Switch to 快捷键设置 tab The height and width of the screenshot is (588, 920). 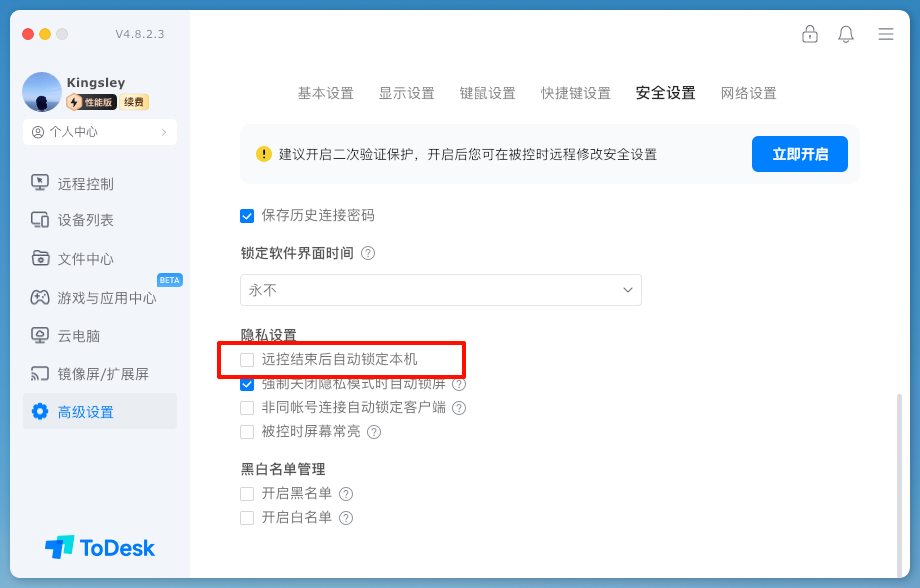pyautogui.click(x=576, y=93)
